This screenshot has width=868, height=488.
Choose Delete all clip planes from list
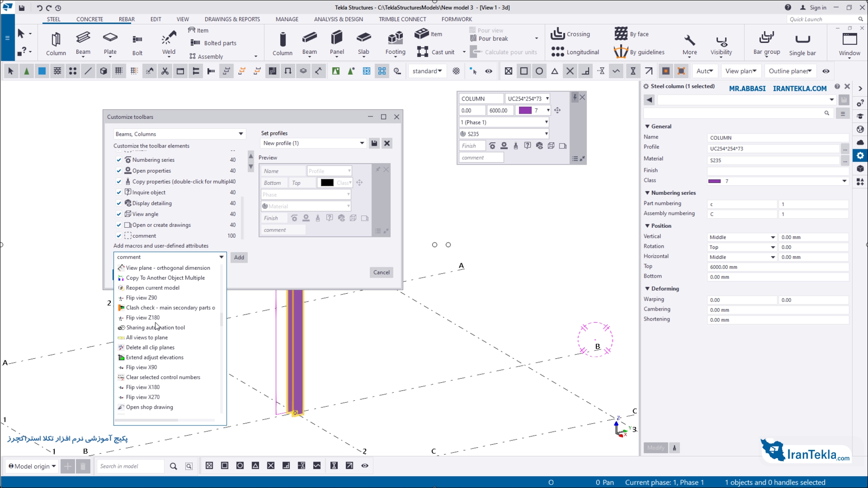click(150, 347)
